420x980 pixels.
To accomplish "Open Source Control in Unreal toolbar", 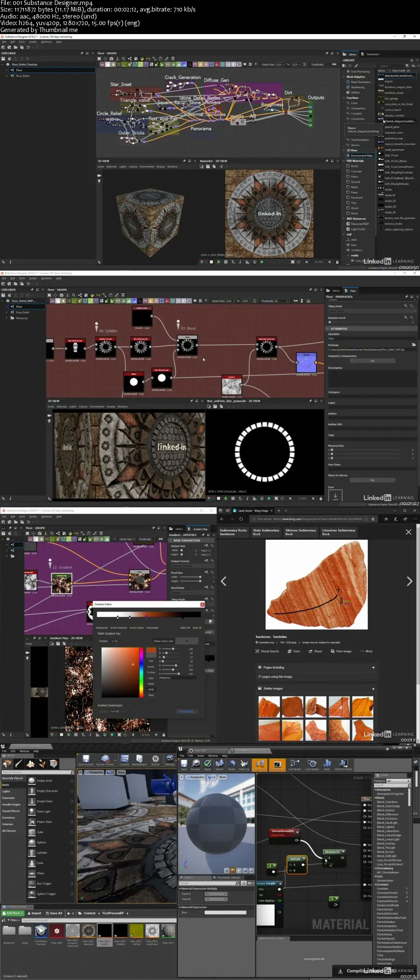I will (x=105, y=760).
